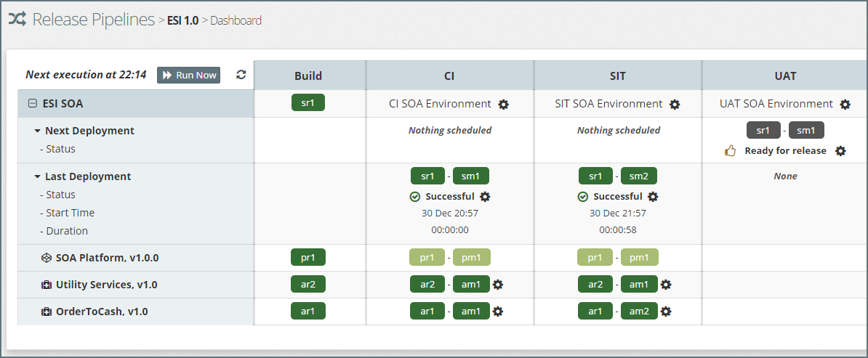868x358 pixels.
Task: Click gear for OrderToCash in SIT column
Action: pyautogui.click(x=666, y=312)
